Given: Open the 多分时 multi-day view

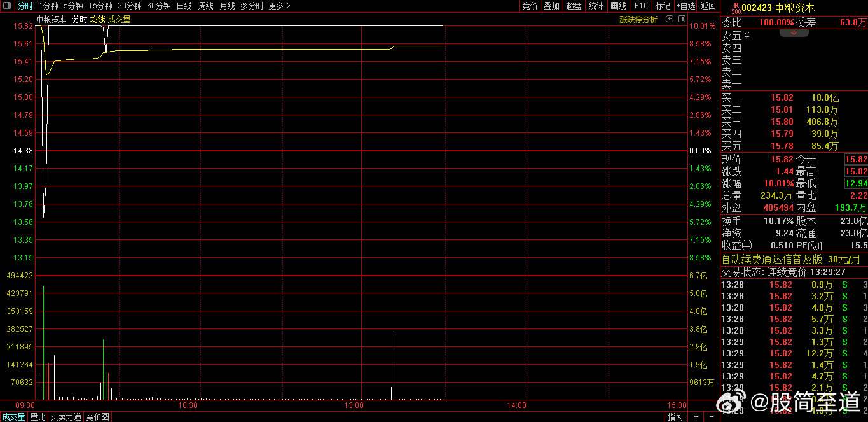Looking at the screenshot, I should 252,6.
